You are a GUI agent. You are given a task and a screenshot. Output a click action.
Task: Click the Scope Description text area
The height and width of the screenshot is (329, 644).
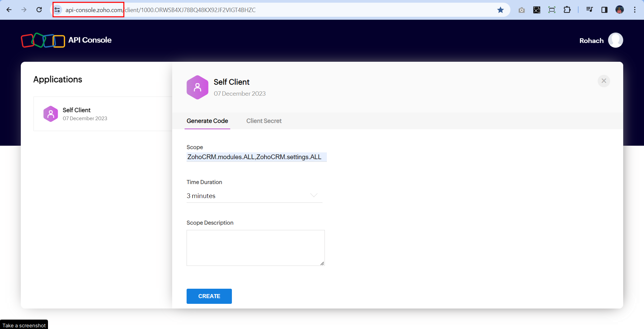click(x=256, y=248)
